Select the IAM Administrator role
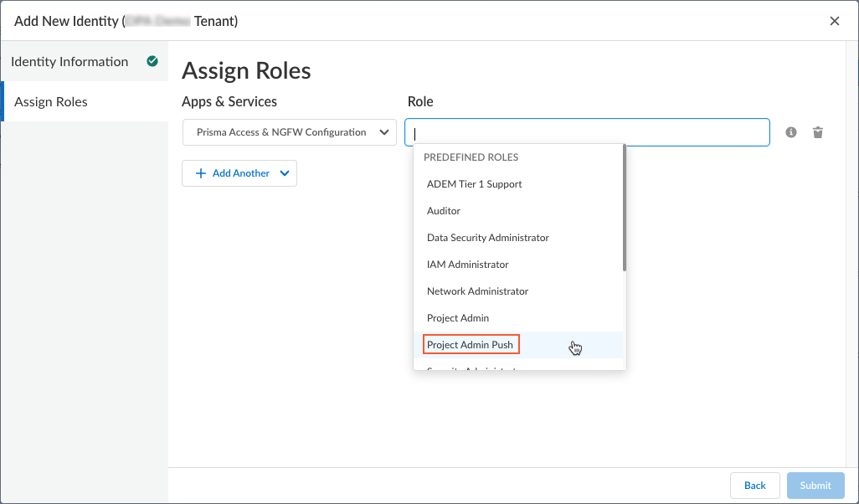859x504 pixels. pos(467,265)
